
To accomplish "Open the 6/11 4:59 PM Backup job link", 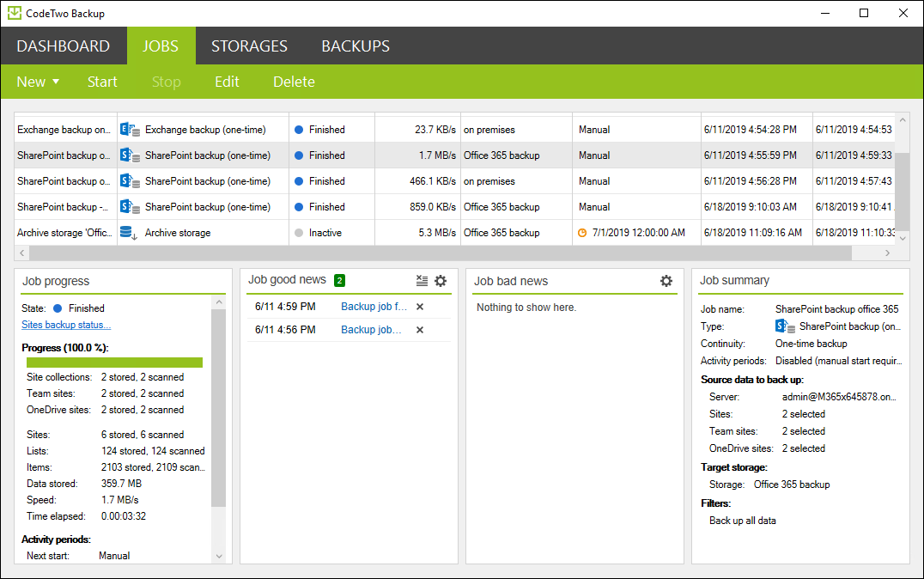I will click(x=374, y=307).
